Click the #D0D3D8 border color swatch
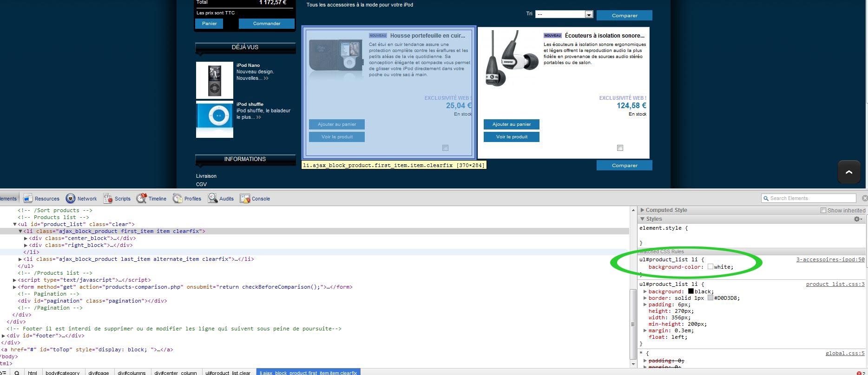This screenshot has width=868, height=375. click(x=710, y=298)
